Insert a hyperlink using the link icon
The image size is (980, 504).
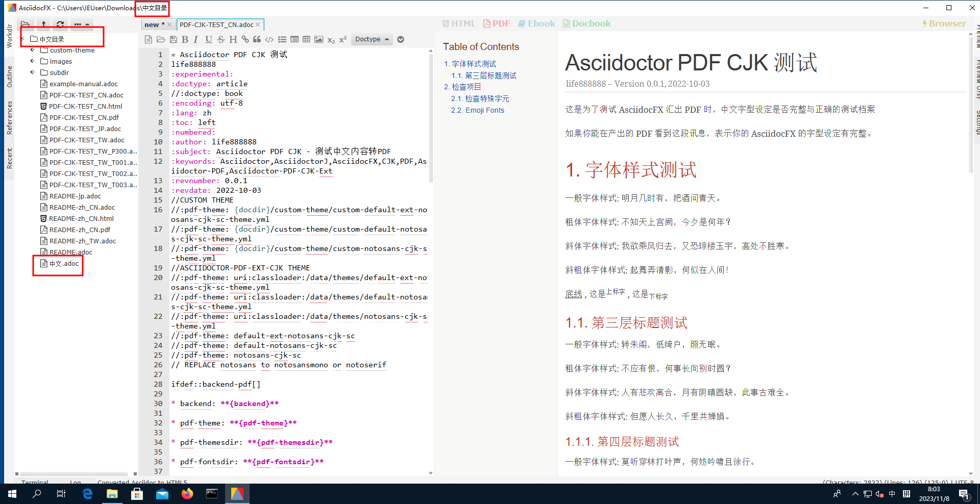coord(245,39)
